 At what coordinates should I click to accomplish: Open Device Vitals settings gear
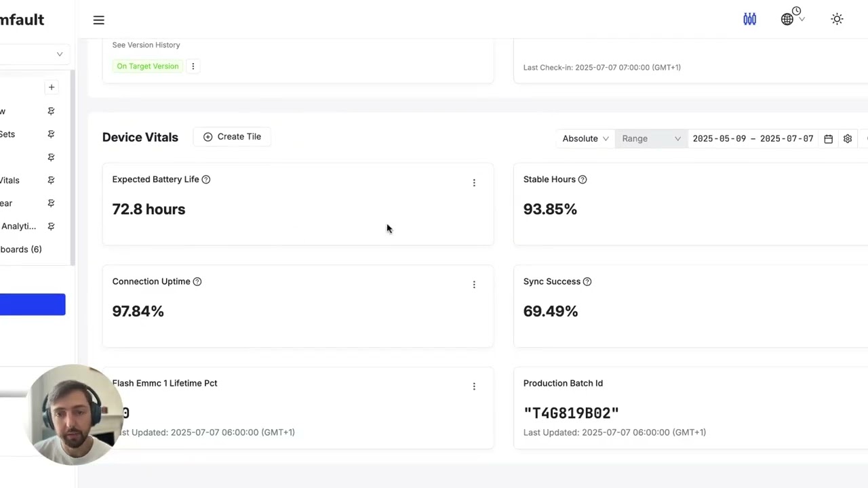pyautogui.click(x=848, y=139)
